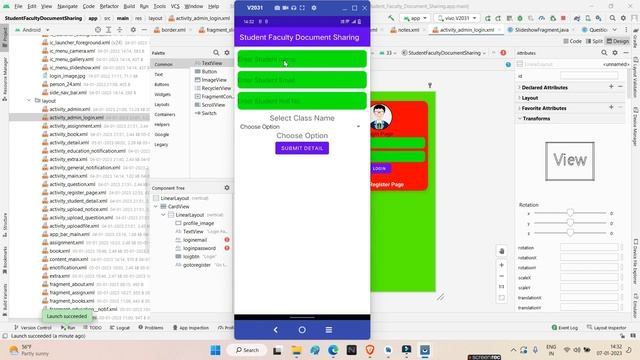Click the Build hammer icon in toolbar
The image size is (640, 360).
(391, 18)
